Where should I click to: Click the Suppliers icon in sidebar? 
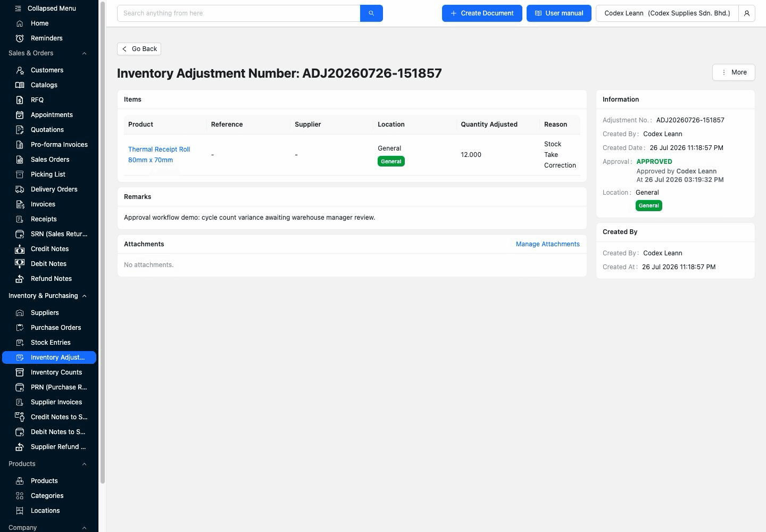tap(20, 313)
